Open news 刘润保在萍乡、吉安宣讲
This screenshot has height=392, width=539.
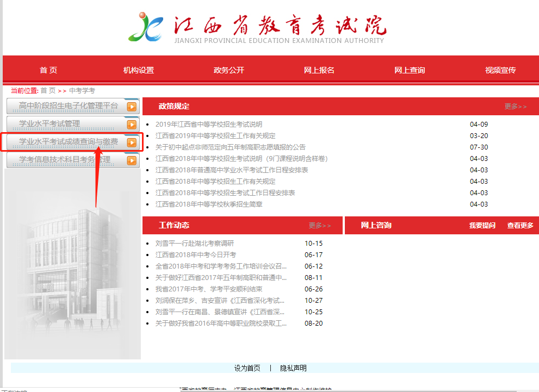[x=220, y=300]
